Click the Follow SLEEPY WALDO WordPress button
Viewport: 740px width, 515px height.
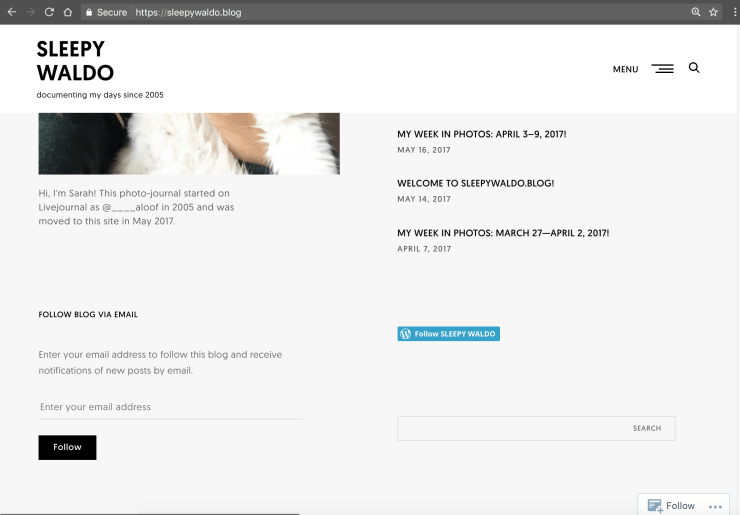(x=448, y=334)
